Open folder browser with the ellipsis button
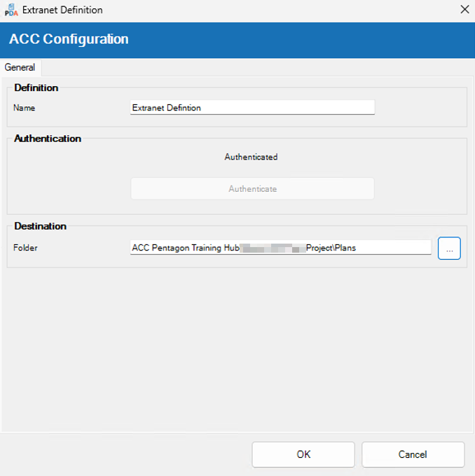475x476 pixels. [449, 248]
